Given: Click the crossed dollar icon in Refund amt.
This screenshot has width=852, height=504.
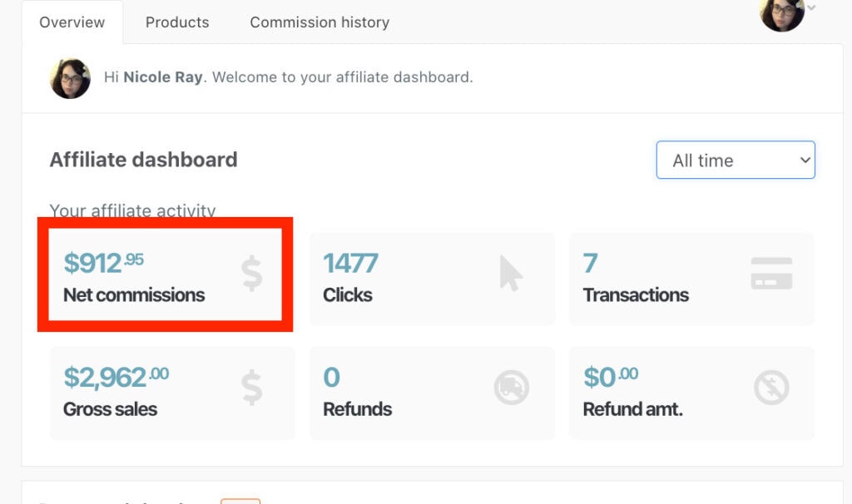Looking at the screenshot, I should pos(771,388).
